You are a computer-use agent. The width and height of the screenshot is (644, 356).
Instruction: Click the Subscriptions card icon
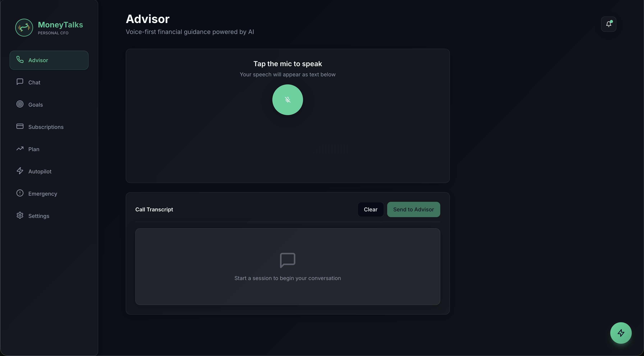20,126
